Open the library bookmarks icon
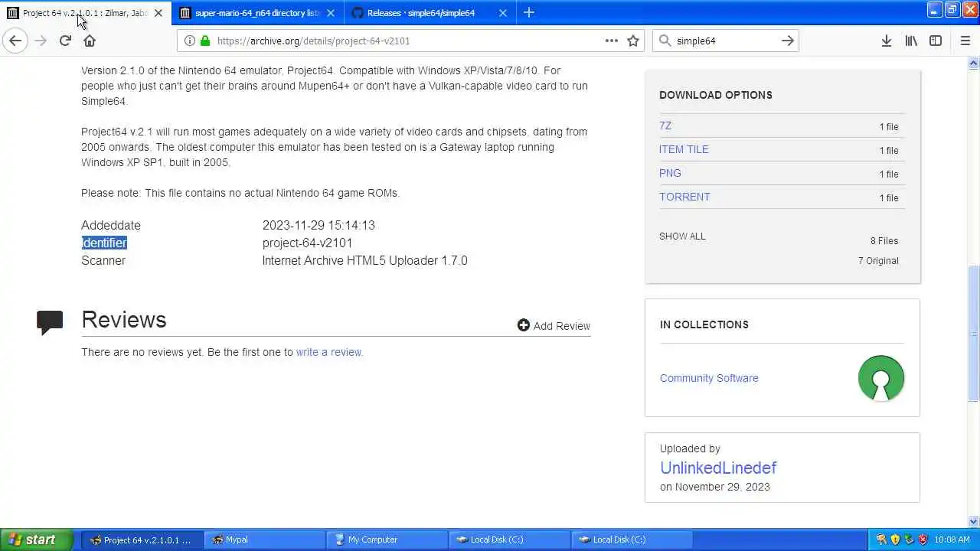Image resolution: width=980 pixels, height=551 pixels. pyautogui.click(x=911, y=41)
